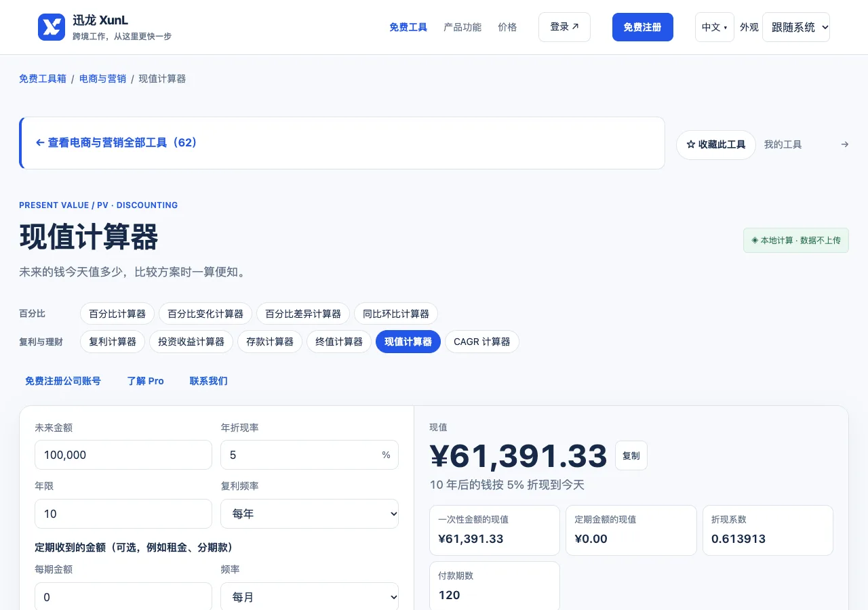
Task: Click '10 年后的钱按 5% 折现到今天' text
Action: click(507, 485)
